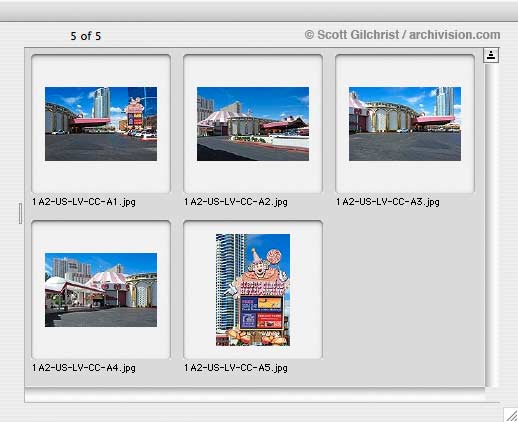The height and width of the screenshot is (422, 518).
Task: Click the left pane splitter handle
Action: [x=20, y=213]
